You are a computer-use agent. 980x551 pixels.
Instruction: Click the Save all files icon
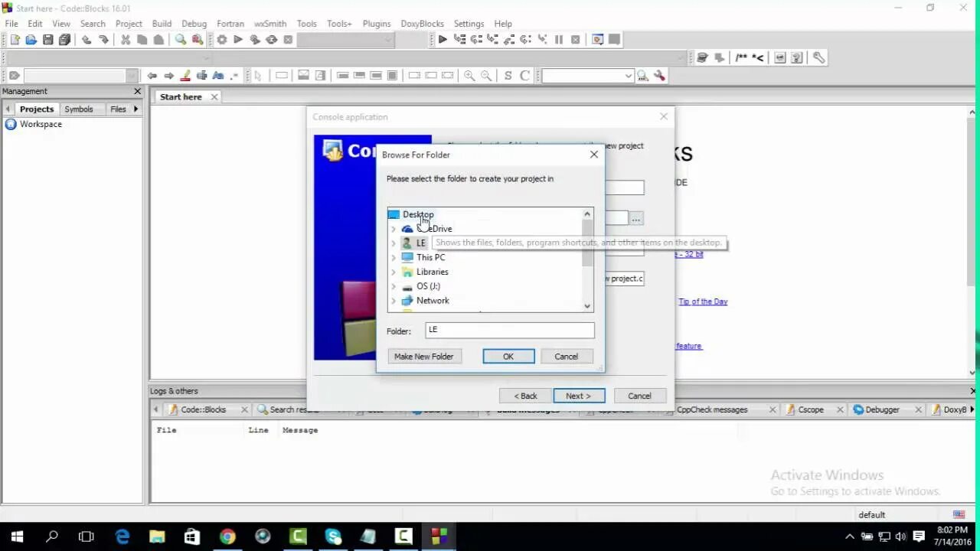tap(65, 40)
